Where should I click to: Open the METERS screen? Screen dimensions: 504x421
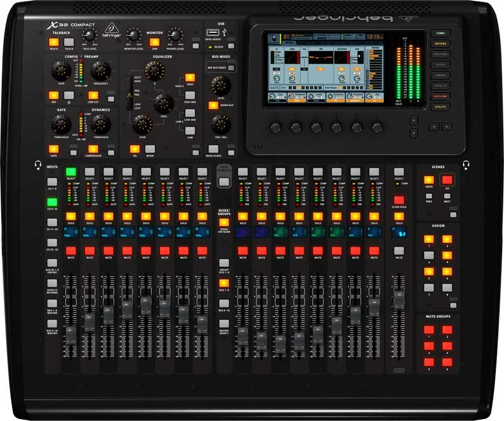pyautogui.click(x=440, y=43)
